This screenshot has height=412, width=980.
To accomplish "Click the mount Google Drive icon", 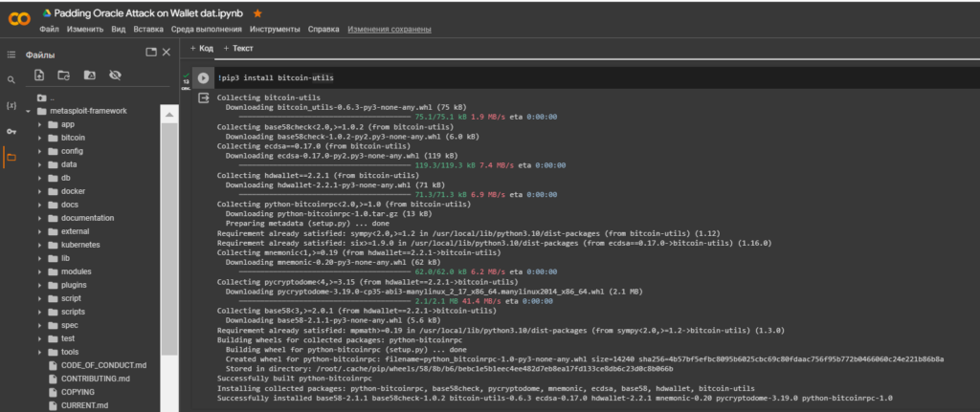I will point(89,76).
